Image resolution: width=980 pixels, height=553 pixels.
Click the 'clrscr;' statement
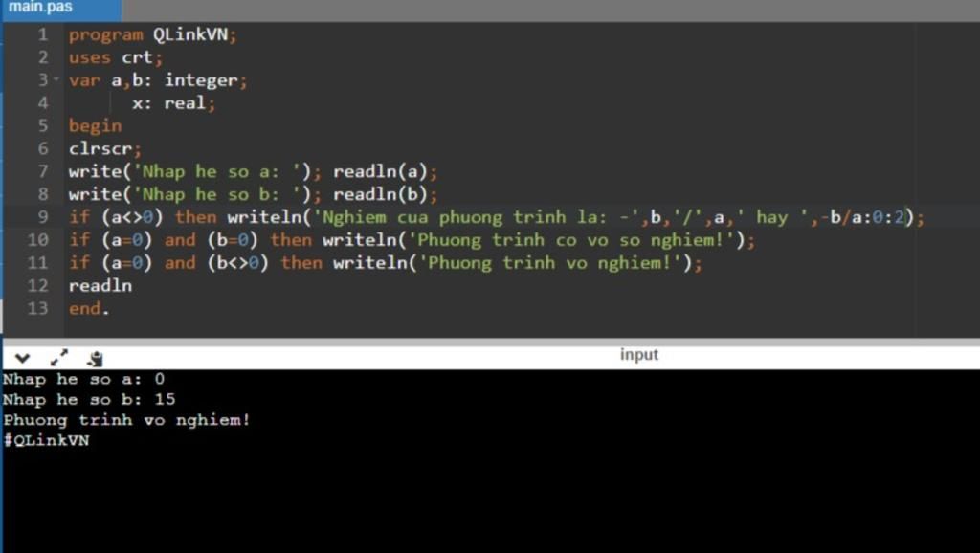click(105, 149)
